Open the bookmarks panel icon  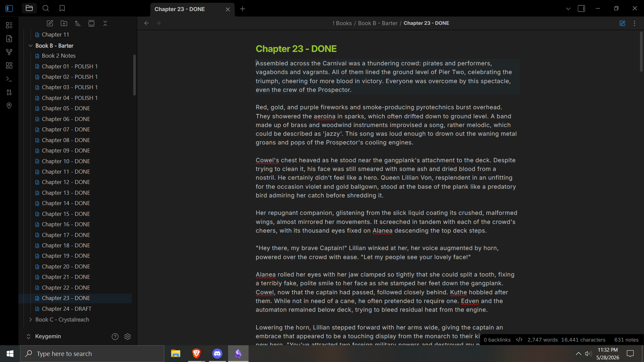[x=62, y=8]
